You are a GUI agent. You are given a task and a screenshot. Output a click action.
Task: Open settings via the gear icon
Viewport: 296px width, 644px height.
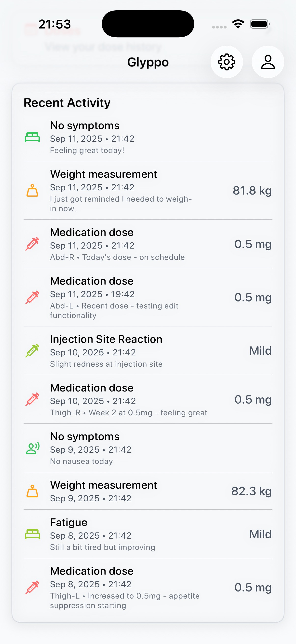click(227, 62)
